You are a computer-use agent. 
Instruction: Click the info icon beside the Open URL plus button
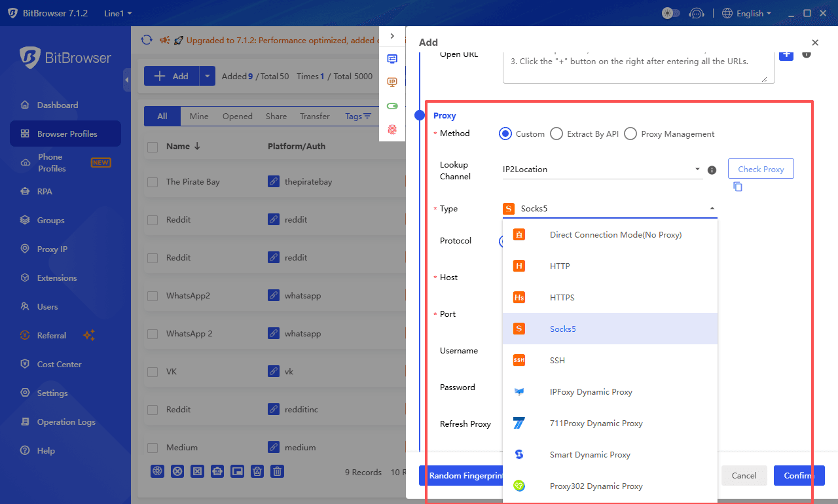pyautogui.click(x=807, y=54)
